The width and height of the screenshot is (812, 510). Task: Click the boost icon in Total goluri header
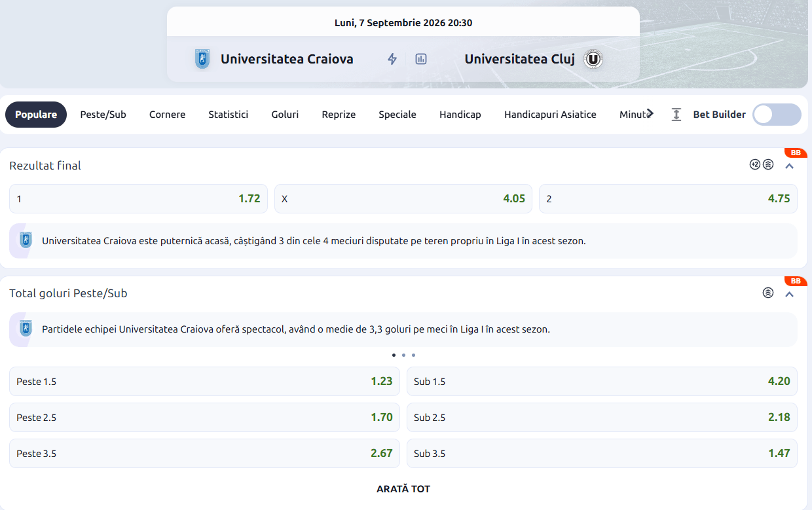coord(768,293)
